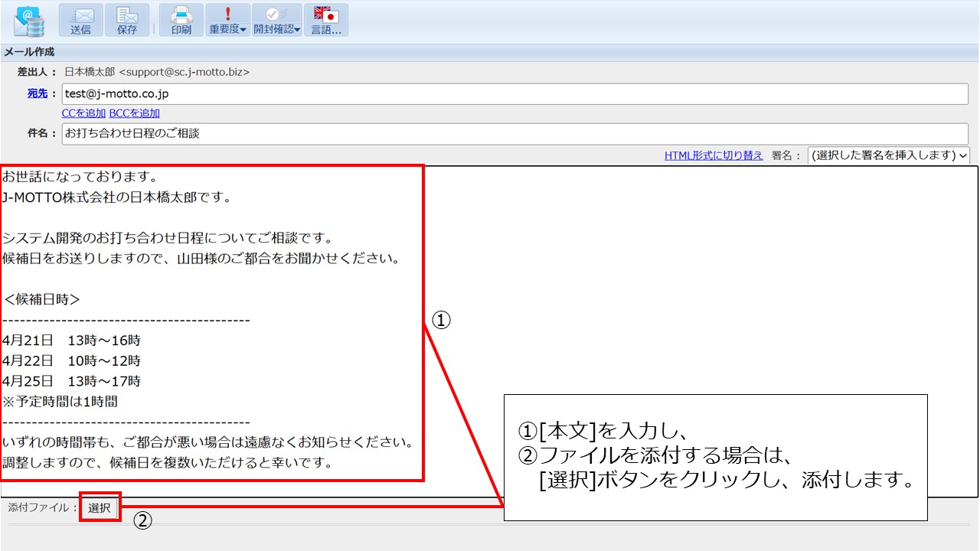Switch to HTML format with HTML形式に切り替え
980x551 pixels.
[714, 155]
